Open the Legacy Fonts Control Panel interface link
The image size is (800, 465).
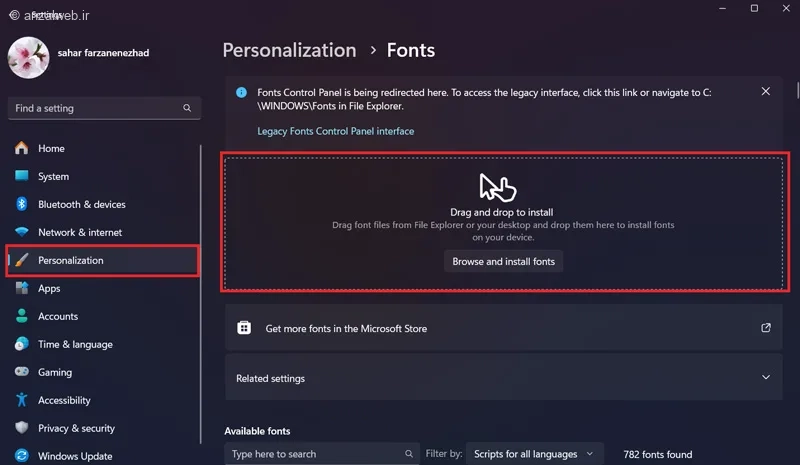[x=335, y=131]
